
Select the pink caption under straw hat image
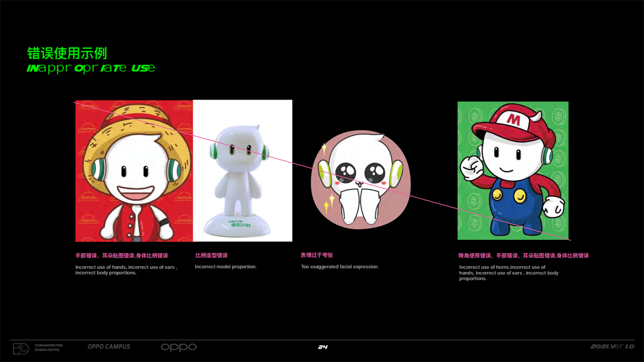pos(122,255)
